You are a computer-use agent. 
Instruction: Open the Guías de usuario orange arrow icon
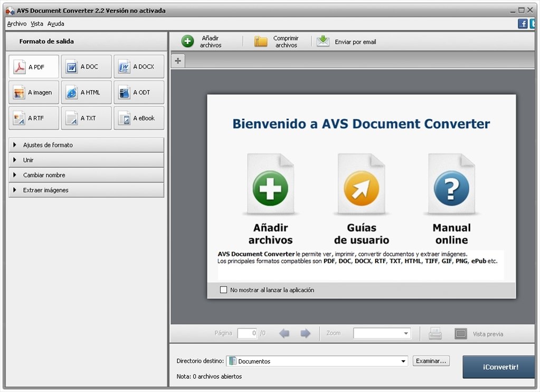click(361, 188)
